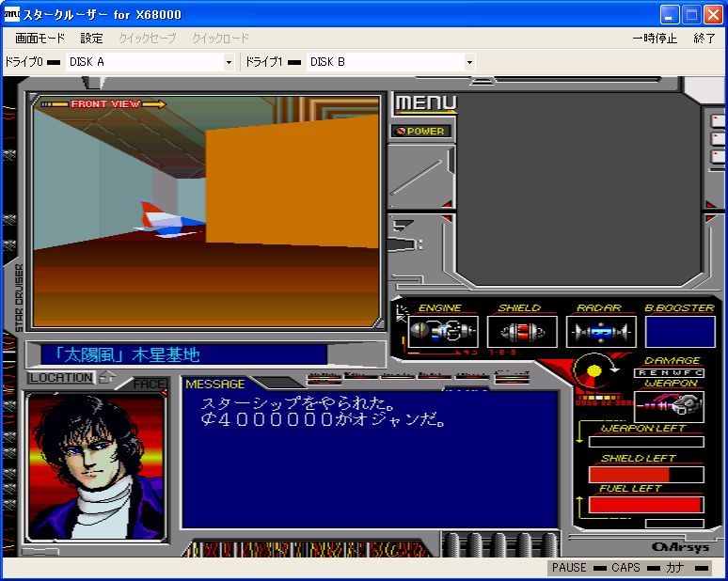Expand the ドライブ0 DISK A dropdown
Viewport: 728px width, 581px height.
click(x=229, y=62)
